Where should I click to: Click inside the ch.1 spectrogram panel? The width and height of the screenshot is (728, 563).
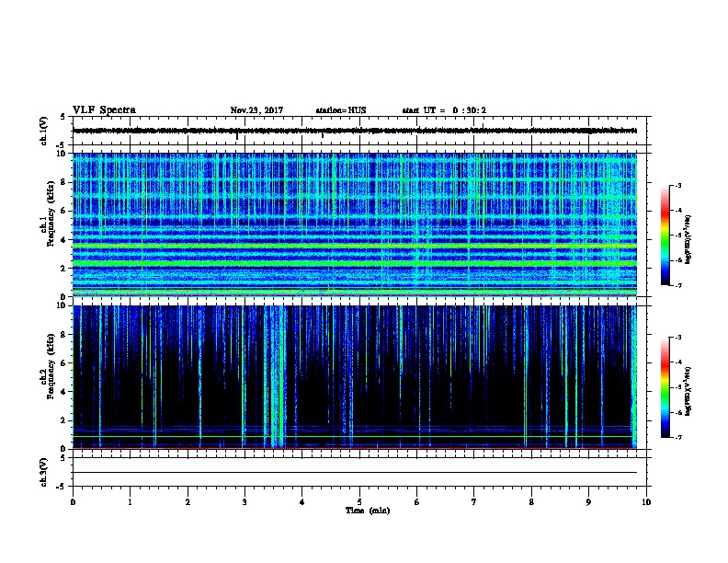point(355,224)
